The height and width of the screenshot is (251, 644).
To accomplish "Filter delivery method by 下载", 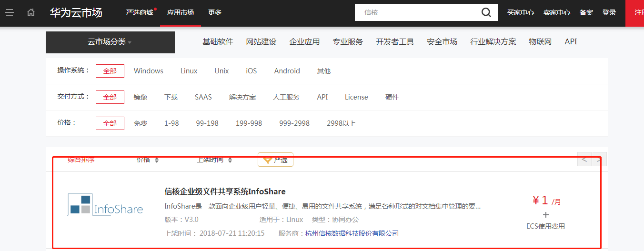I will (171, 97).
